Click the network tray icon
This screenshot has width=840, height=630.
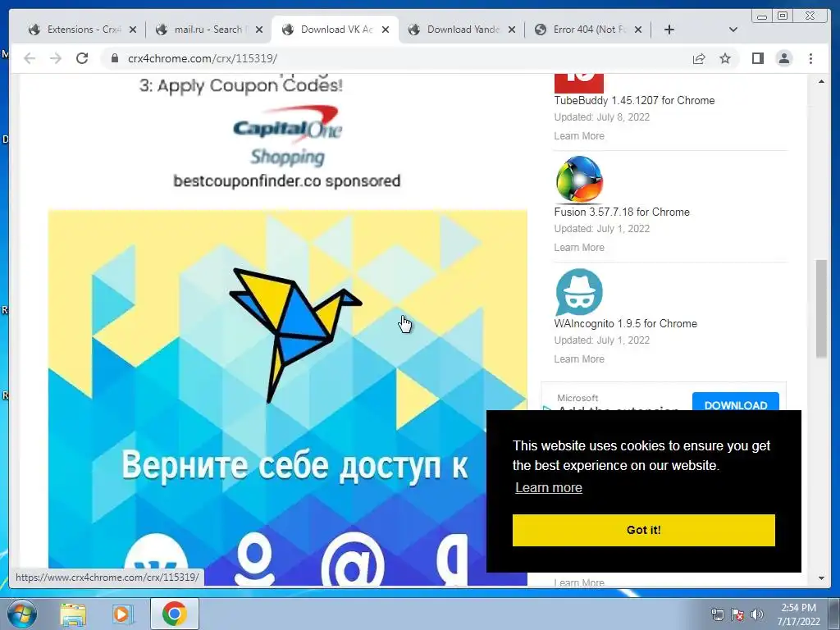coord(717,614)
